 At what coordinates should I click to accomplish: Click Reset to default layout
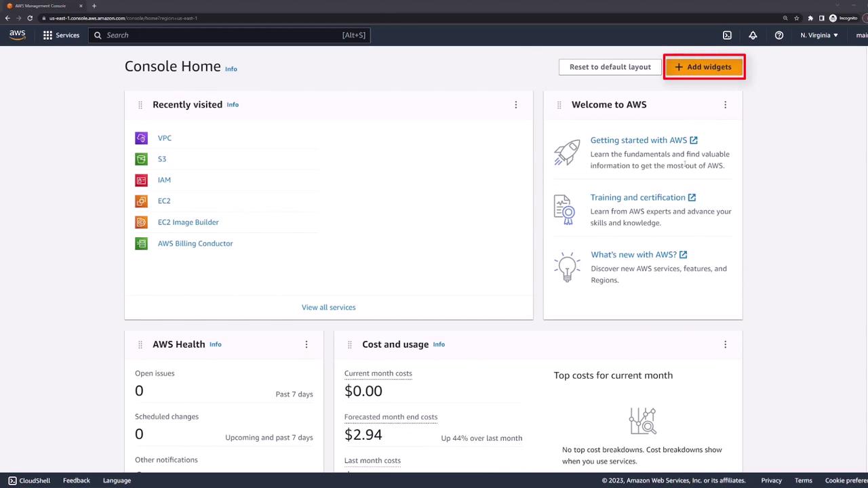[x=610, y=67]
